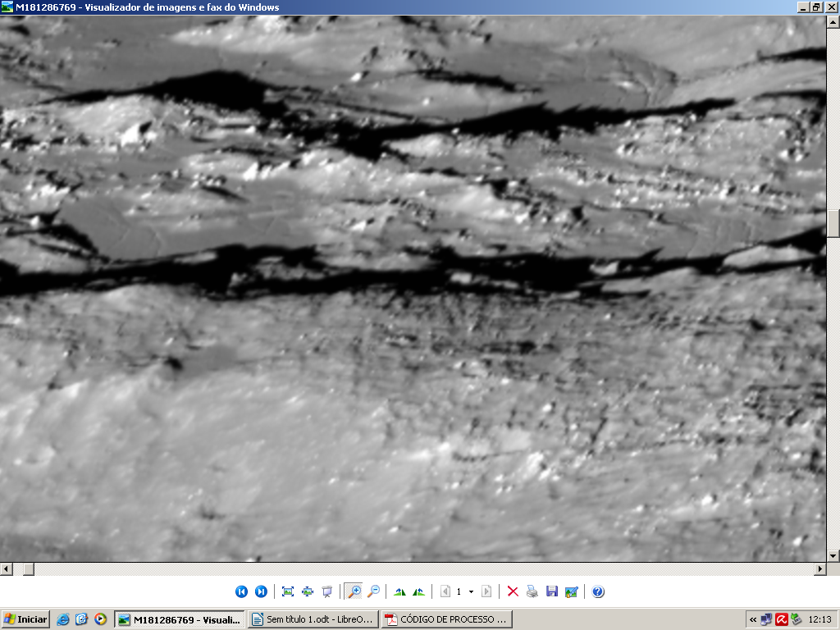840x630 pixels.
Task: Activate the zoom in magnifier
Action: (x=354, y=591)
